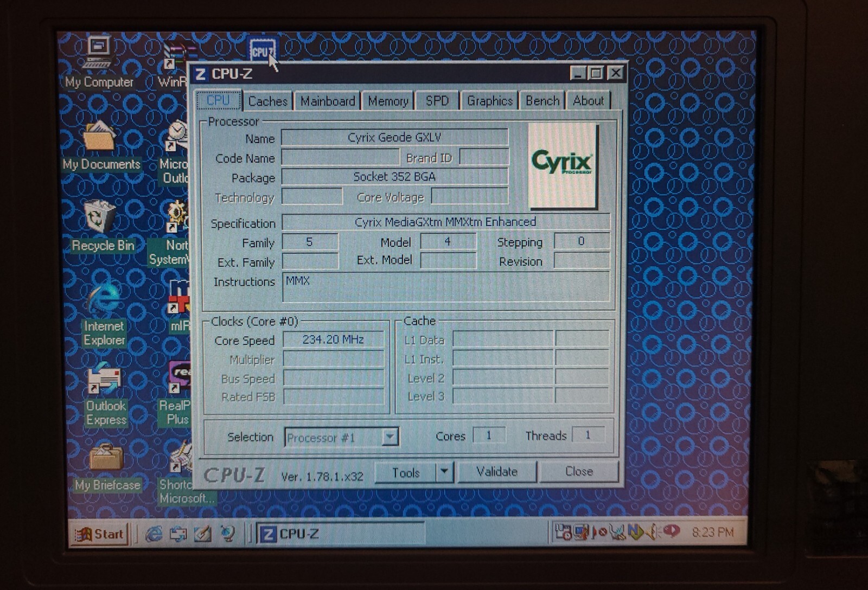Expand the Tools dropdown arrow
The height and width of the screenshot is (590, 868).
(444, 472)
